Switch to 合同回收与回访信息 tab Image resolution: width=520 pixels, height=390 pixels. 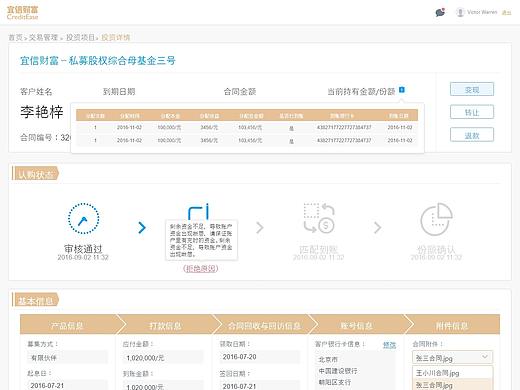264,325
